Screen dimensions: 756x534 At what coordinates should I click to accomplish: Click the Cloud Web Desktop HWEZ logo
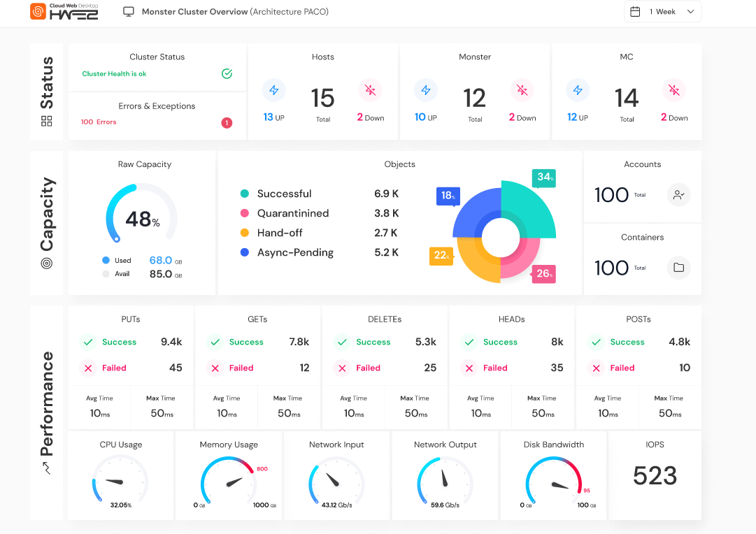(x=64, y=12)
